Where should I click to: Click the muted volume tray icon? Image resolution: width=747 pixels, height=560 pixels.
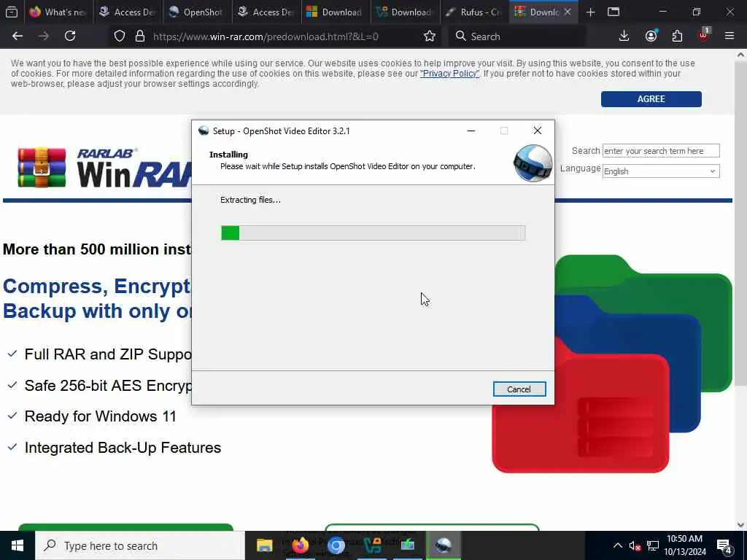[635, 545]
